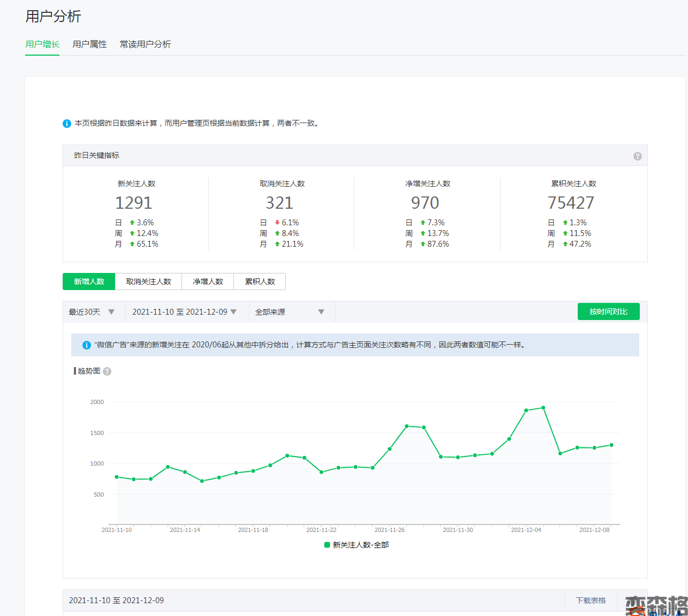The height and width of the screenshot is (616, 688).
Task: Click help icon in 昨日关键指标 header
Action: (637, 156)
